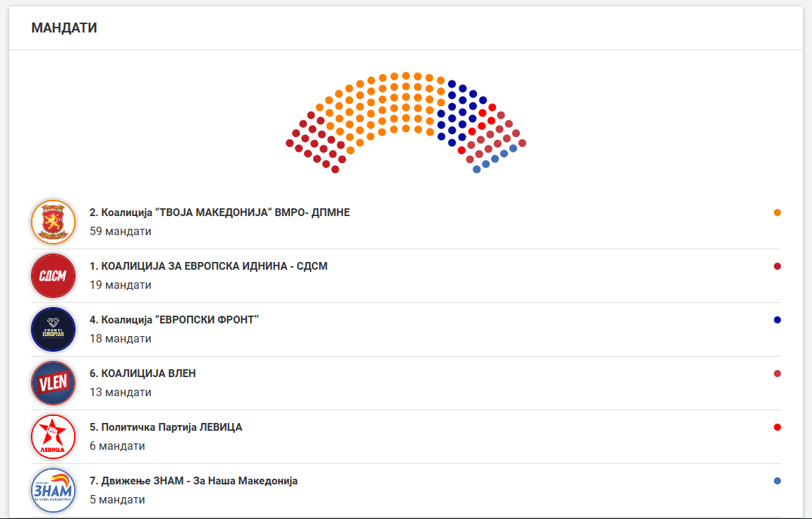Click the red SDSM party logo
Screen dimensions: 812x519
pyautogui.click(x=53, y=275)
